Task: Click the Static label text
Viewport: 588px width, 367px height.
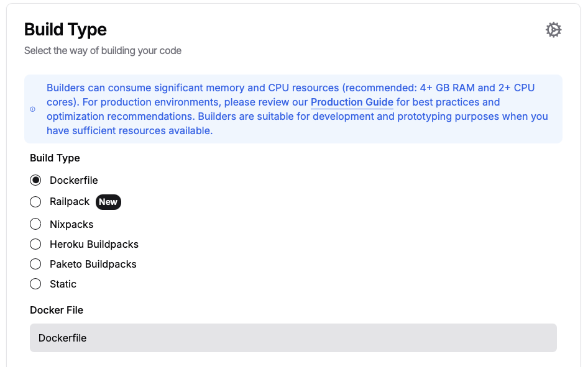Action: pyautogui.click(x=63, y=284)
